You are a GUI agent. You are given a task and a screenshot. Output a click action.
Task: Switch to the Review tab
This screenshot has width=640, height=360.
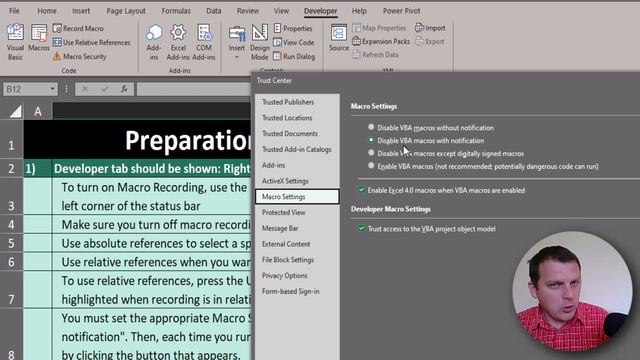[248, 11]
